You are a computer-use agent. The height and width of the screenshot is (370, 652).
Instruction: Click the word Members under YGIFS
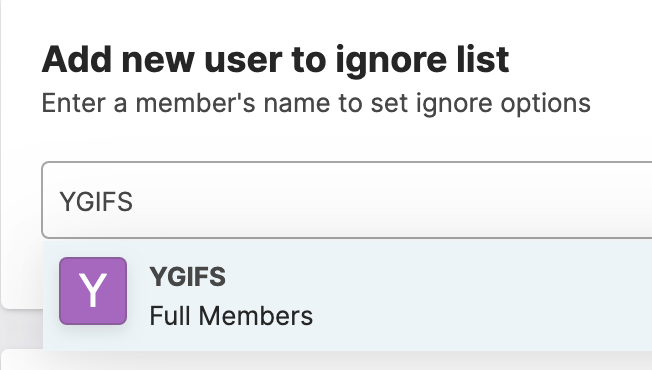click(256, 316)
